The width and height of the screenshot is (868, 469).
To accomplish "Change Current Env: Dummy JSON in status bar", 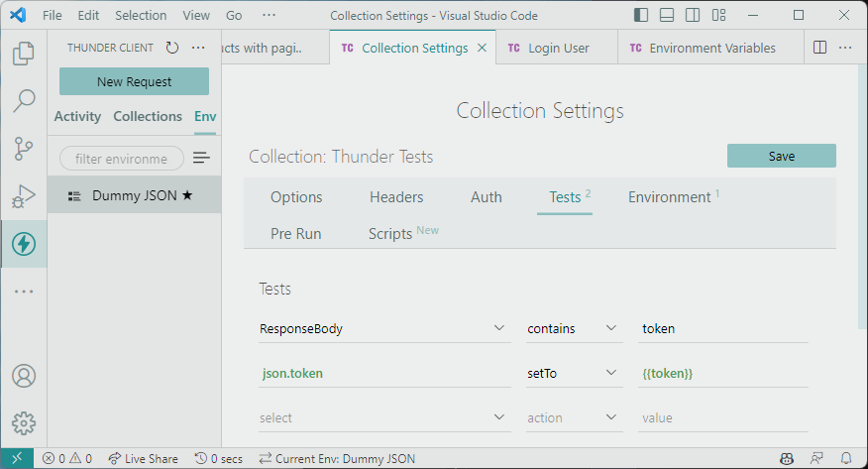I will (337, 458).
